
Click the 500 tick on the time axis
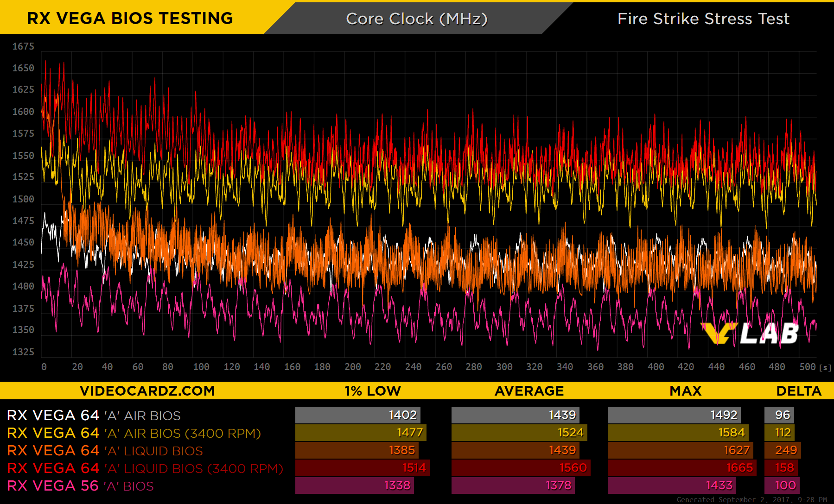(x=808, y=367)
